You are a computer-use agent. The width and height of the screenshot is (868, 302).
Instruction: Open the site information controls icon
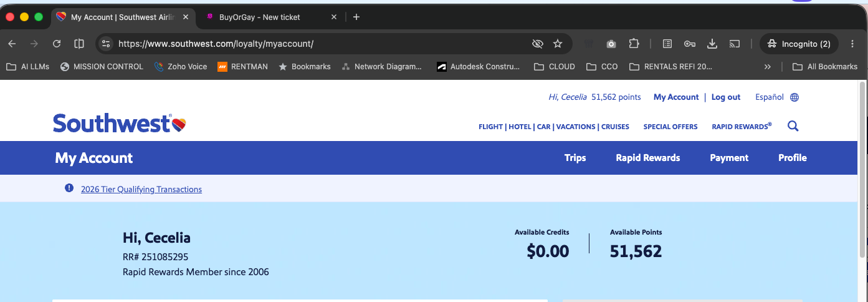point(106,44)
